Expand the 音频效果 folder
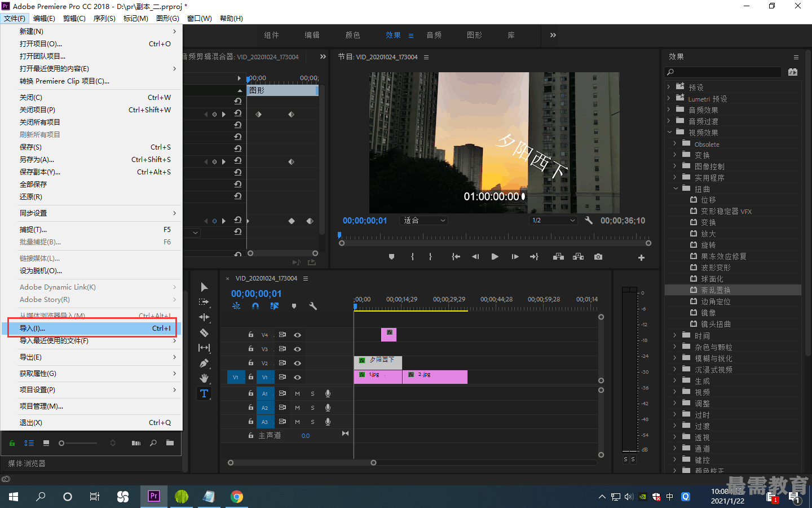Screen dimensions: 812x508 click(669, 110)
